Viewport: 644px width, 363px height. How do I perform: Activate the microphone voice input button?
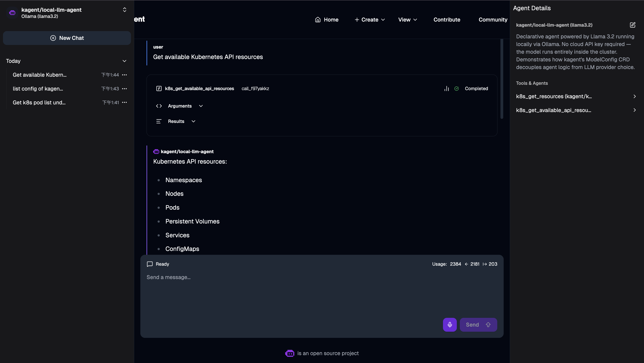450,325
